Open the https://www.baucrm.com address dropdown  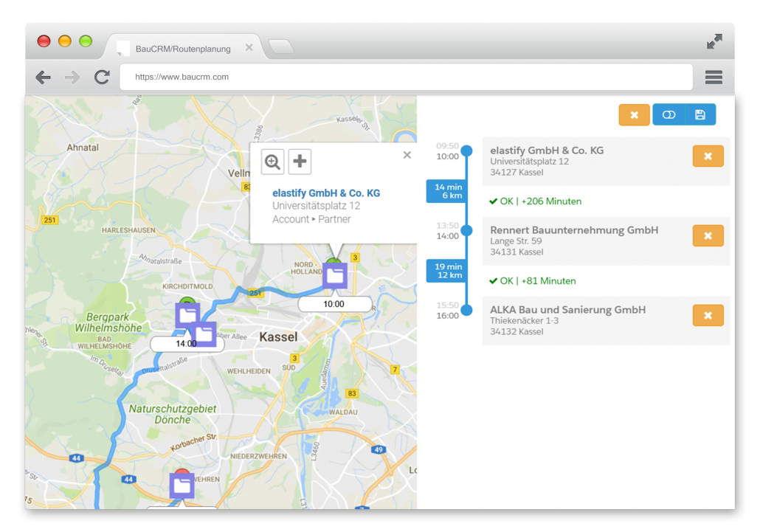406,77
